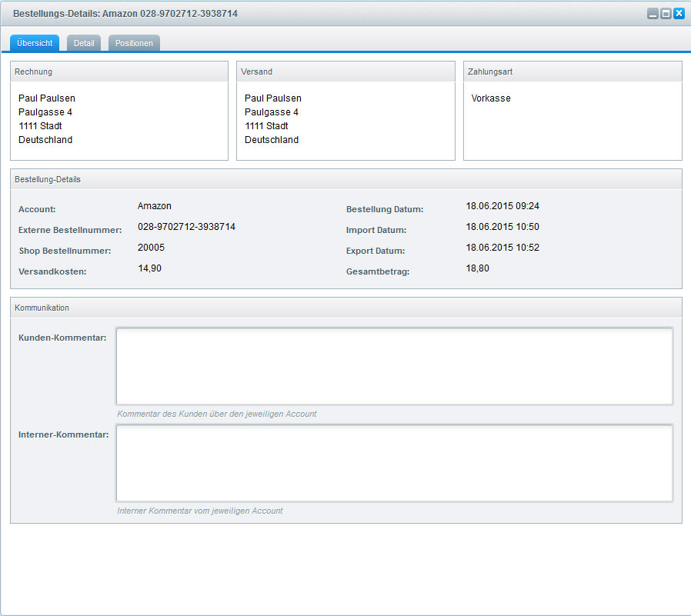Click the Bestellung-Details section header

pos(345,179)
